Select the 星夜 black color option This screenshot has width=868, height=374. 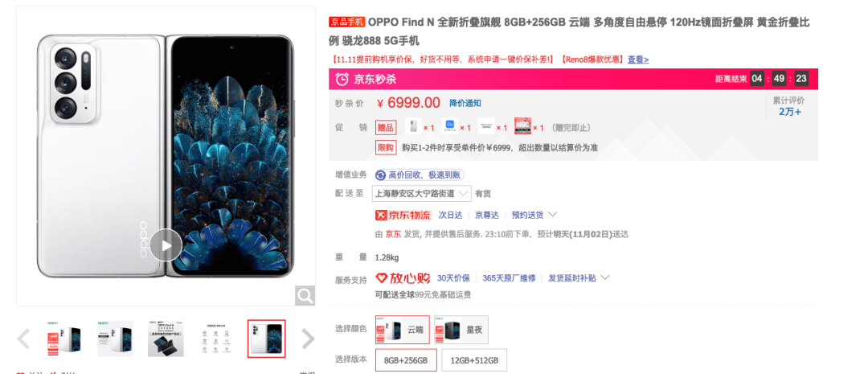461,329
